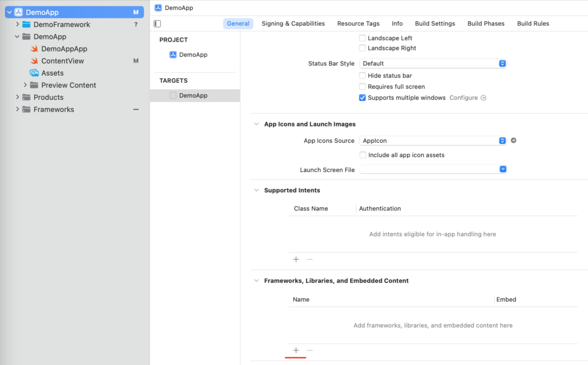Screen dimensions: 588x365
Task: Click the Class Name column header
Action: pyautogui.click(x=311, y=208)
